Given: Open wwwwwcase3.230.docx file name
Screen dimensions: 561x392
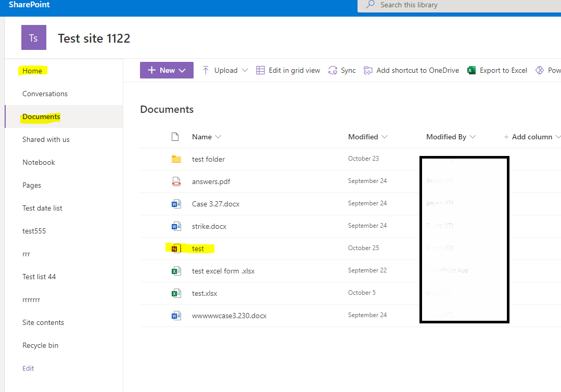Looking at the screenshot, I should (229, 316).
